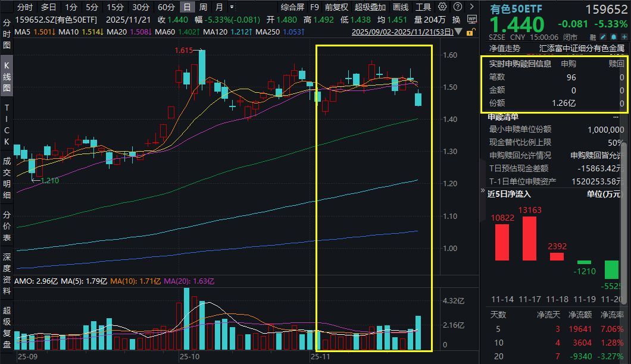Open the settings gear icon in the toolbar
The height and width of the screenshot is (364, 631).
(442, 6)
